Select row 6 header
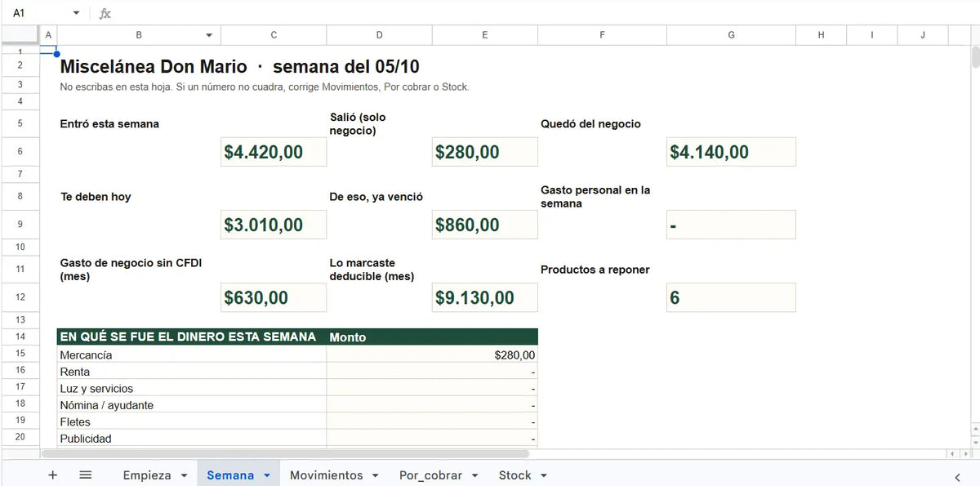 [20, 152]
